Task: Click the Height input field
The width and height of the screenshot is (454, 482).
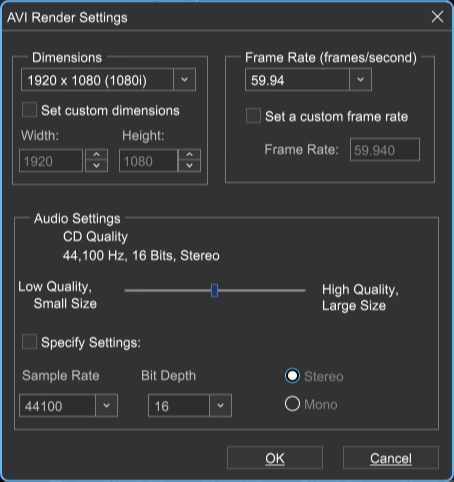Action: pos(149,161)
